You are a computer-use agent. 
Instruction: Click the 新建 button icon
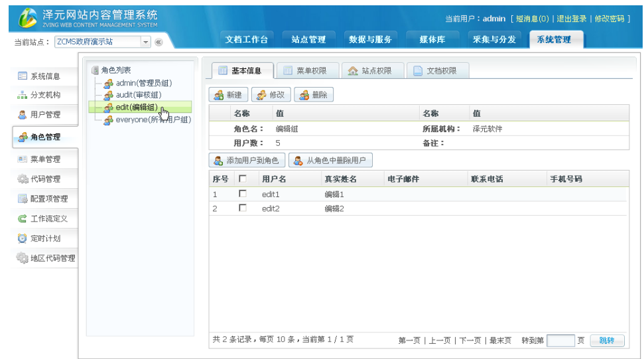click(218, 96)
